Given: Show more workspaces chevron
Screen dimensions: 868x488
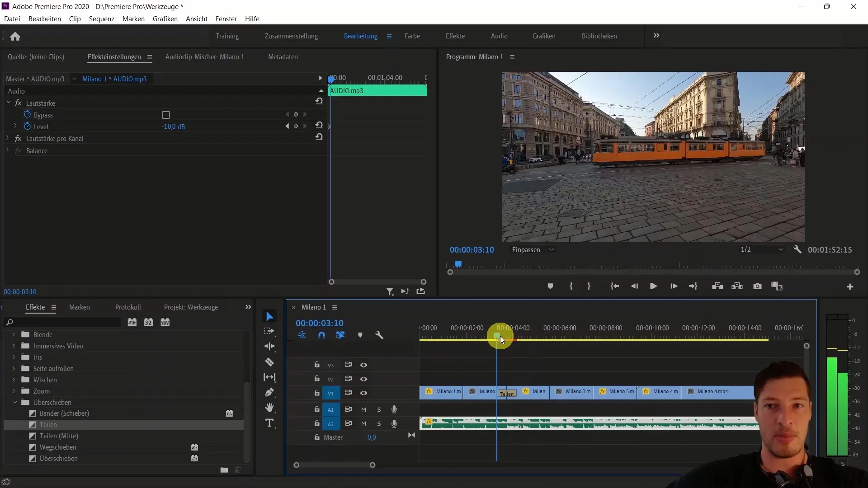Looking at the screenshot, I should [x=656, y=36].
